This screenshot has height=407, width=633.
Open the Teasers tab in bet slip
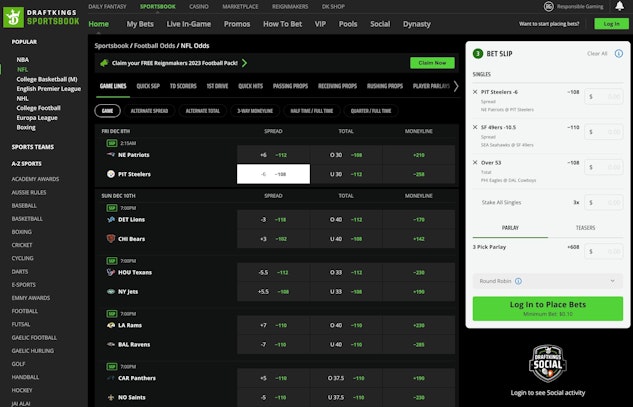tap(585, 228)
